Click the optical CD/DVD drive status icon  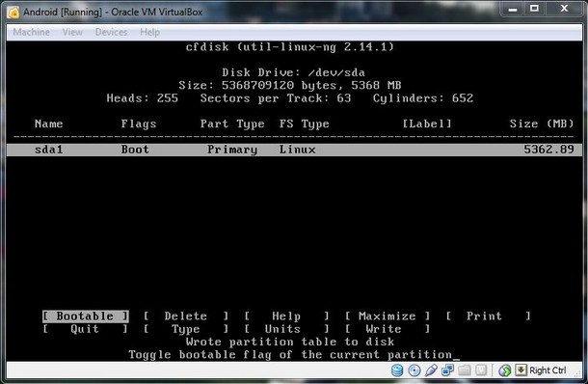(414, 370)
